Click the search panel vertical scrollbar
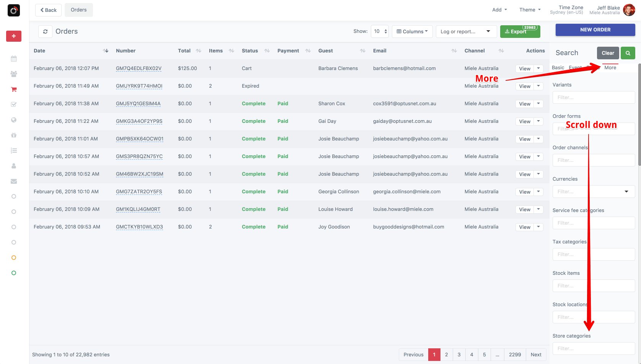Image resolution: width=641 pixels, height=364 pixels. 639,115
